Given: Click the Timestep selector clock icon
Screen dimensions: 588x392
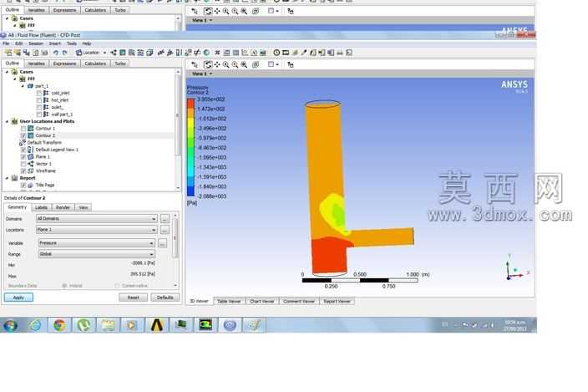Looking at the screenshot, I should coord(276,53).
